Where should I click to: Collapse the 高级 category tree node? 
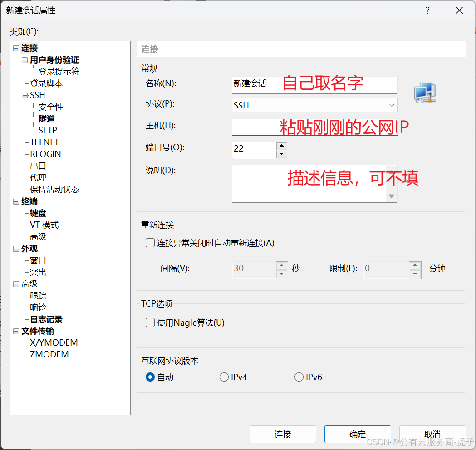(x=16, y=284)
